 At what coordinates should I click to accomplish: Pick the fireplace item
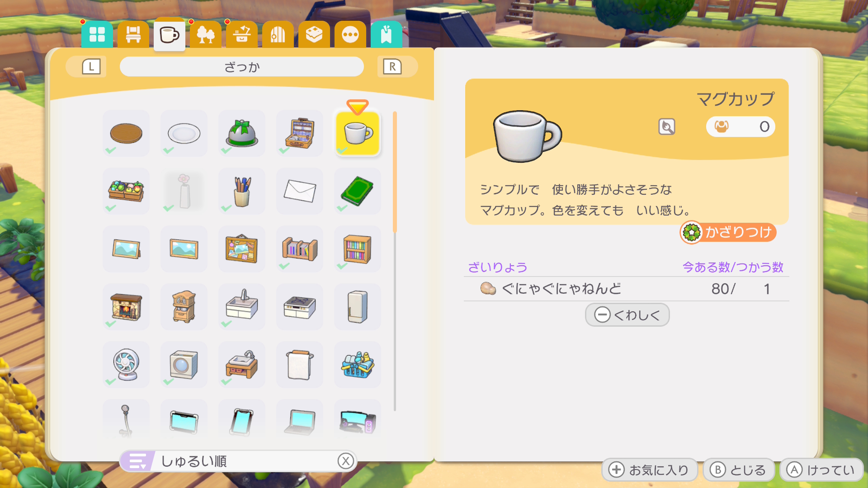[x=126, y=307]
